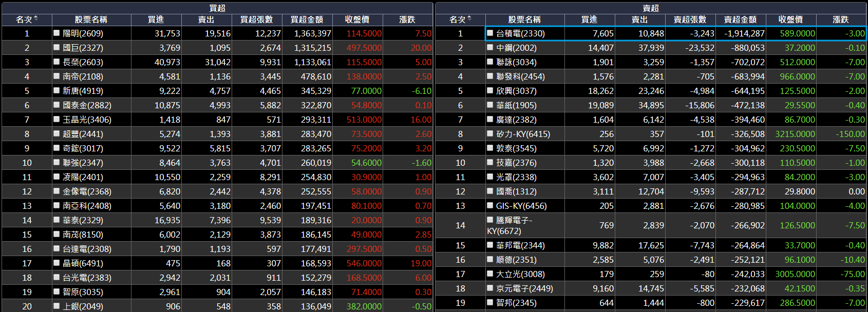The image size is (868, 312).
Task: Select the 買超 table title
Action: click(x=217, y=8)
